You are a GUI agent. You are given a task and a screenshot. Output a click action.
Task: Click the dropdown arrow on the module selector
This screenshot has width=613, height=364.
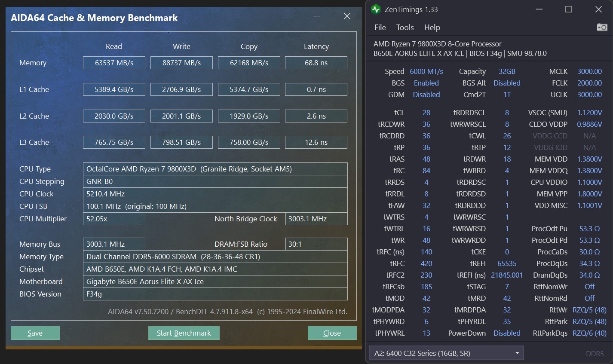point(518,352)
